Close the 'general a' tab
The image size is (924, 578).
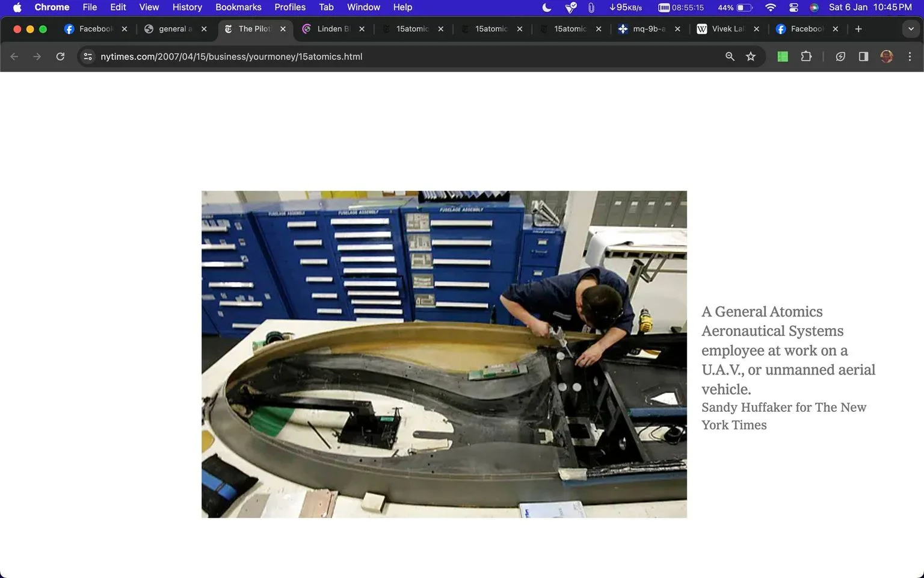pos(204,29)
